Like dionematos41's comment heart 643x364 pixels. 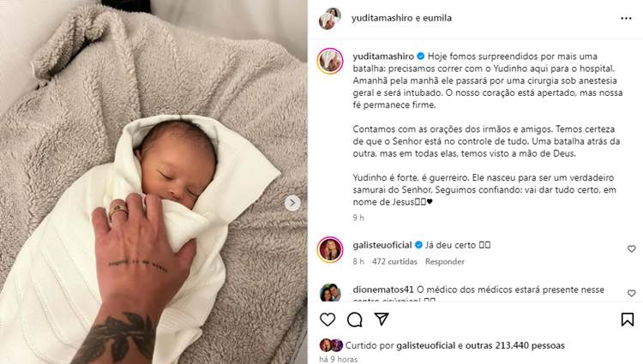coord(632,293)
